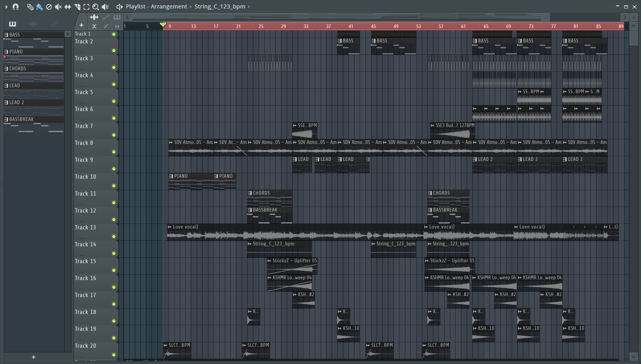Open the String_C_123_bpm clip selector

(220, 6)
